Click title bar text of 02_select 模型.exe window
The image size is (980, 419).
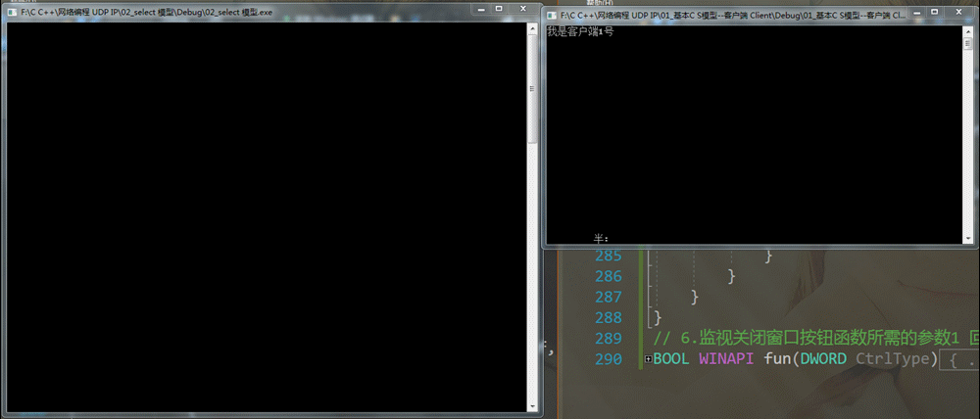(x=146, y=12)
